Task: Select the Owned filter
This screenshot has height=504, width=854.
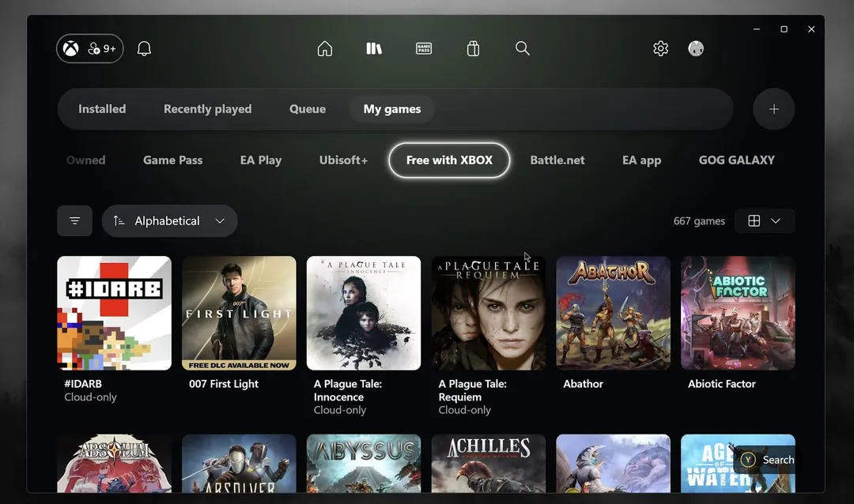Action: (85, 160)
